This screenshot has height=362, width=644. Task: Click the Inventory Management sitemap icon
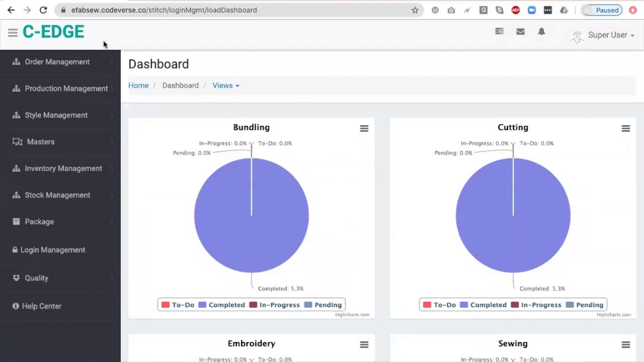(16, 168)
